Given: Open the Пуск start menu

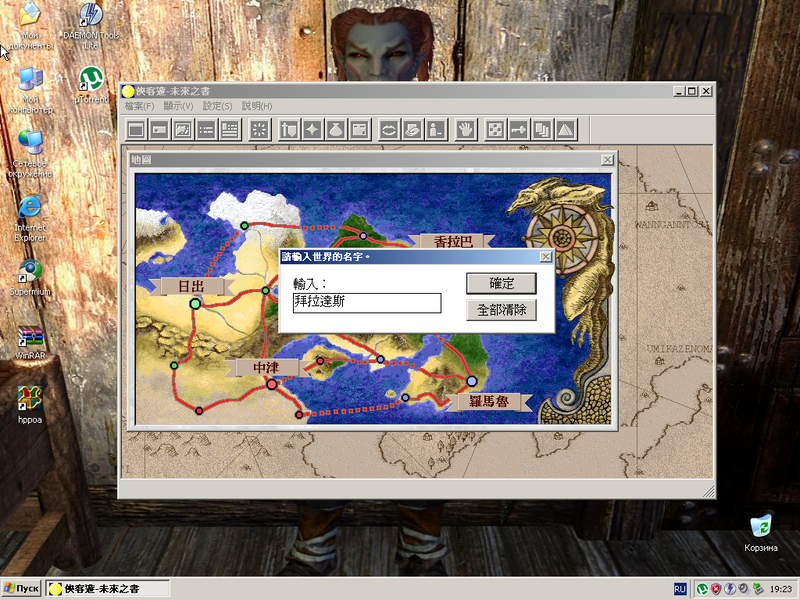Looking at the screenshot, I should [x=21, y=589].
